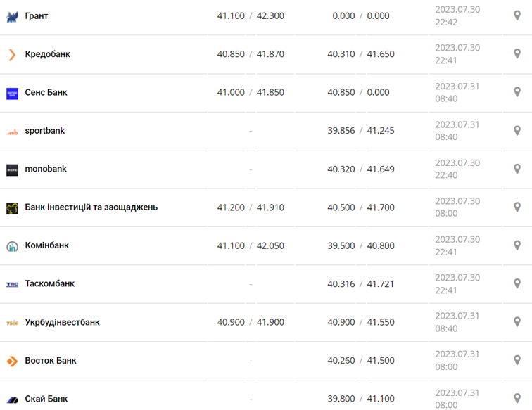This screenshot has width=532, height=410.
Task: Click the Таскомбанк bank name
Action: 49,284
